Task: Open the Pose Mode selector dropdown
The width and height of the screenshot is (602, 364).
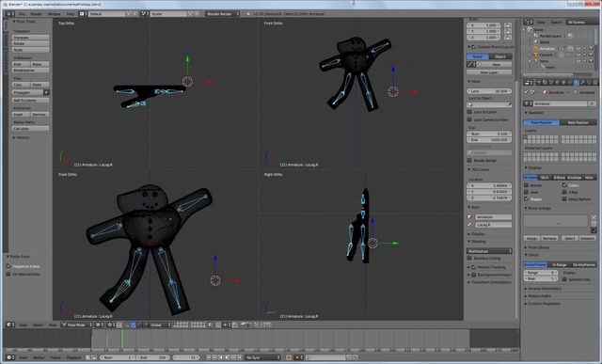Action: click(77, 324)
